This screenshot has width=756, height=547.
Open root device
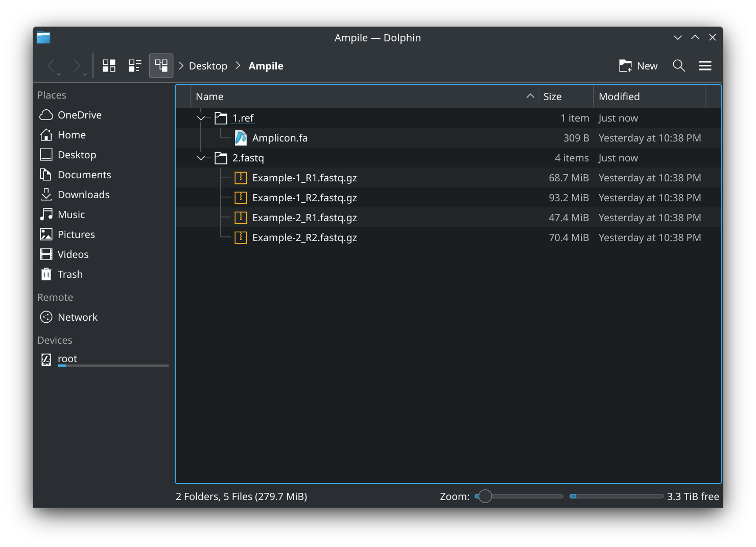(x=103, y=360)
